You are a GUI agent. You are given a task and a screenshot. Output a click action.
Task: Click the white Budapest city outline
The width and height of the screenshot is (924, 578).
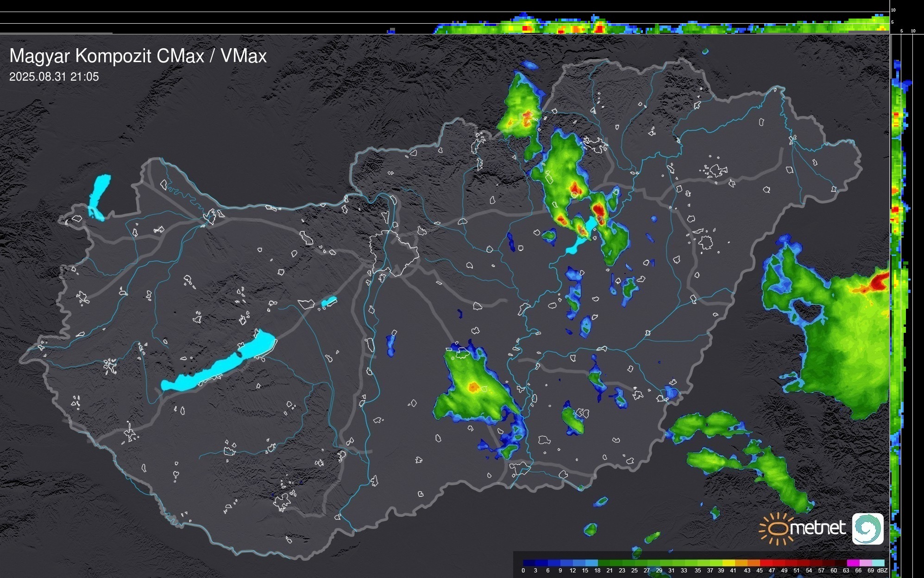tap(394, 253)
